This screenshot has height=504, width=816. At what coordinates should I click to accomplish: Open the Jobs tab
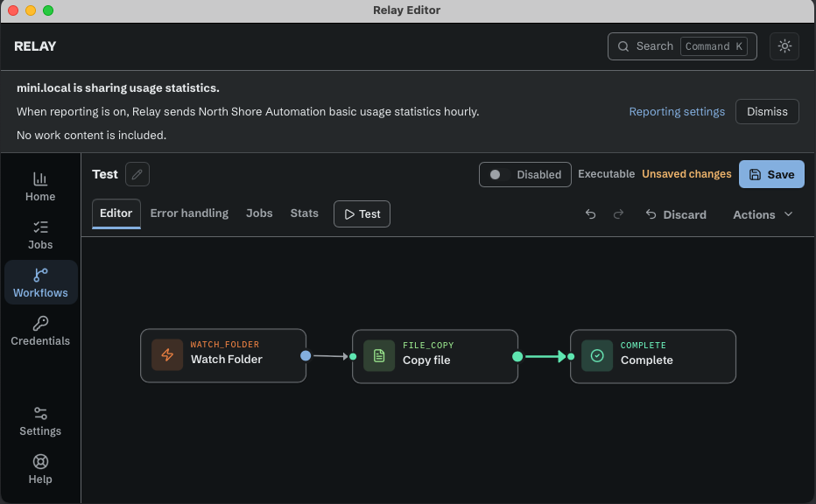(259, 213)
